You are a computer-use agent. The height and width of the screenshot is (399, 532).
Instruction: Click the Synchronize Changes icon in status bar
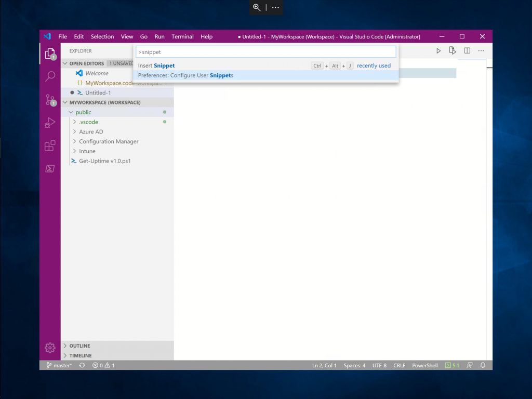pos(82,365)
